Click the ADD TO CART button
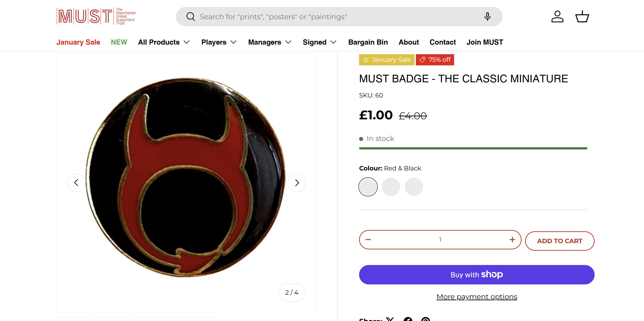 (x=560, y=241)
